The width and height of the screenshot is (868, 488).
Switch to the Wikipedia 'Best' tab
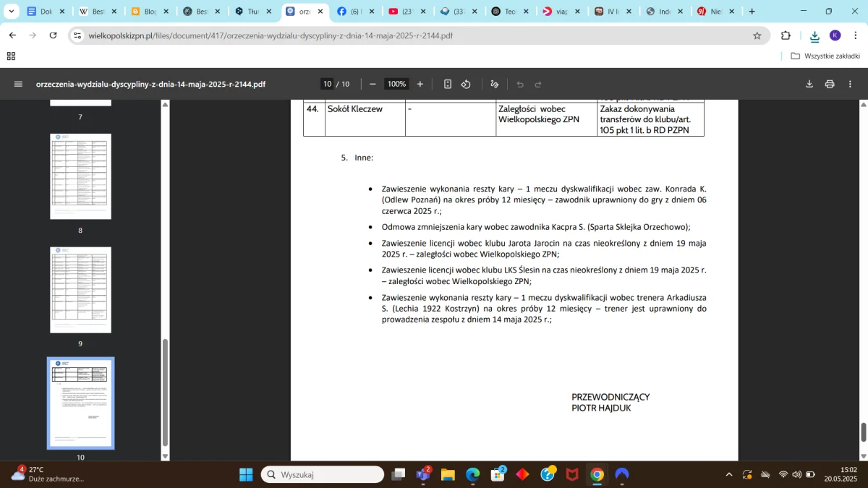[98, 12]
